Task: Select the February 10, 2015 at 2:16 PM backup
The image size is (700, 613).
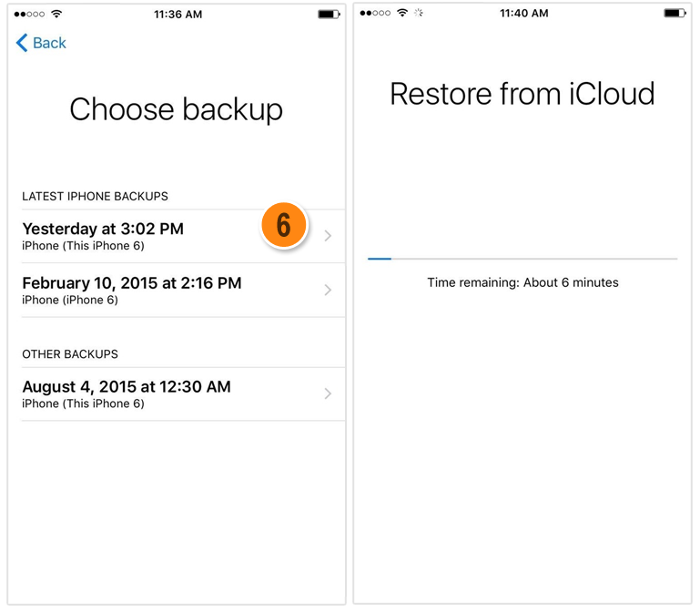Action: pos(183,290)
